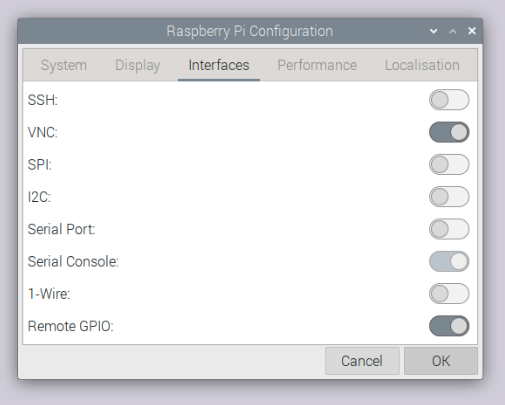This screenshot has height=405, width=505.
Task: Go to the Performance tab
Action: (317, 65)
